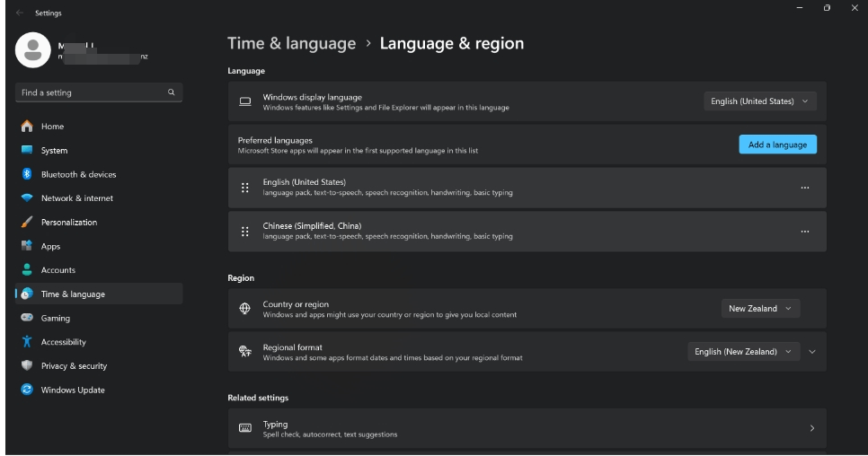Click the Bluetooth icon in sidebar
Image resolution: width=868 pixels, height=456 pixels.
coord(27,174)
